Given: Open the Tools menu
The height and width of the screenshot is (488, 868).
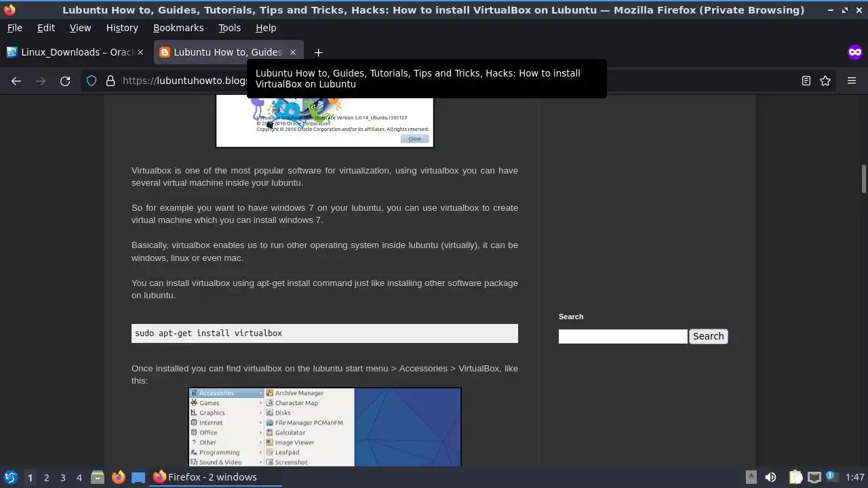Looking at the screenshot, I should (x=229, y=28).
